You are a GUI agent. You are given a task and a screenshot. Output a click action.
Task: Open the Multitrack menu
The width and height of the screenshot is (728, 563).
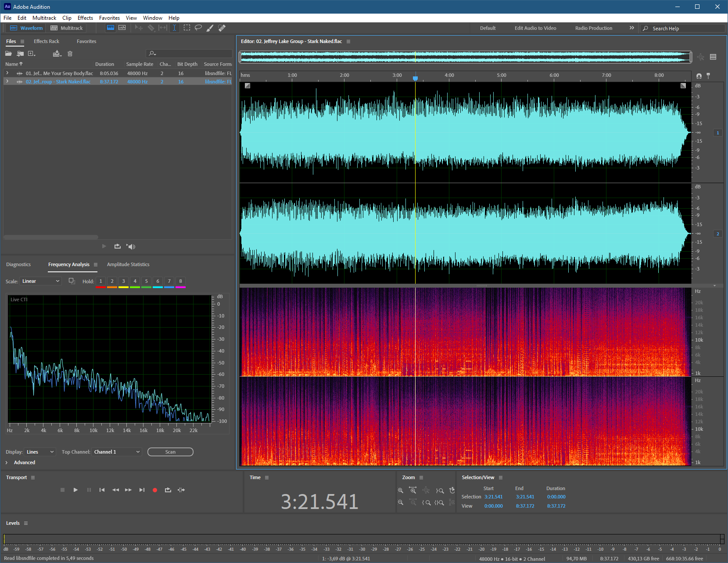[x=44, y=18]
